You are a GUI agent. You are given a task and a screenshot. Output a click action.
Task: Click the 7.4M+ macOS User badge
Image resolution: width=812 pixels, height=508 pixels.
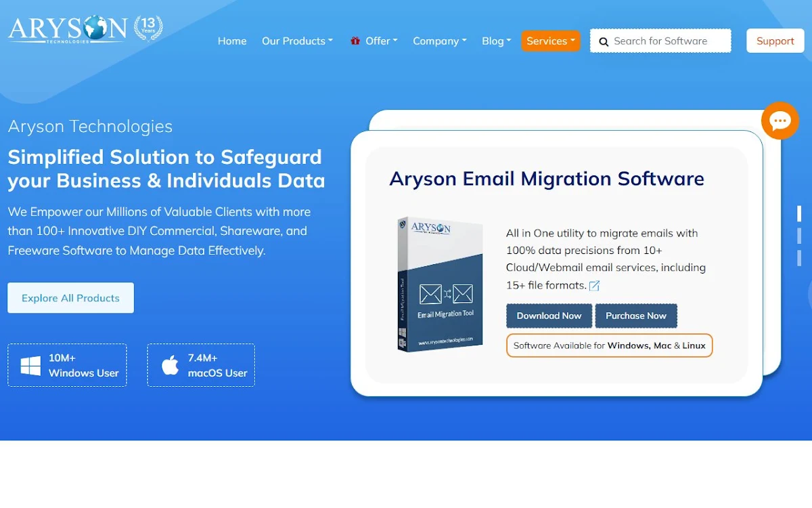pos(201,365)
